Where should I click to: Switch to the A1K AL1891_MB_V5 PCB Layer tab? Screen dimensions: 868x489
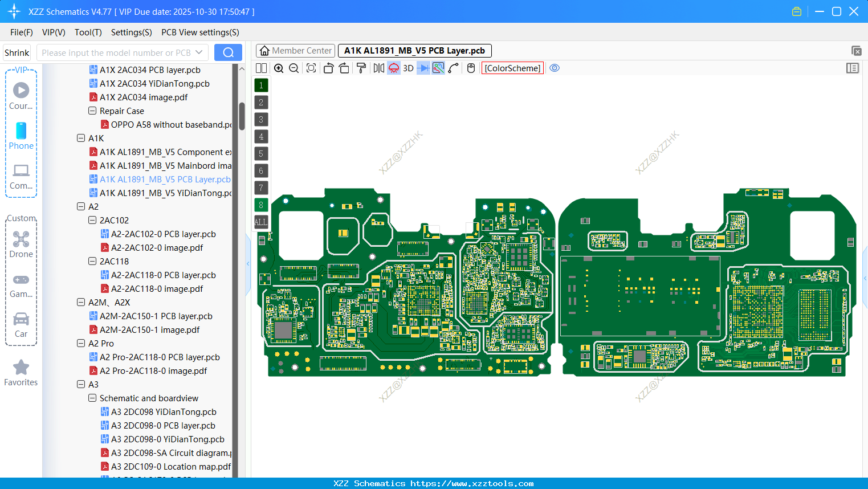click(x=414, y=50)
